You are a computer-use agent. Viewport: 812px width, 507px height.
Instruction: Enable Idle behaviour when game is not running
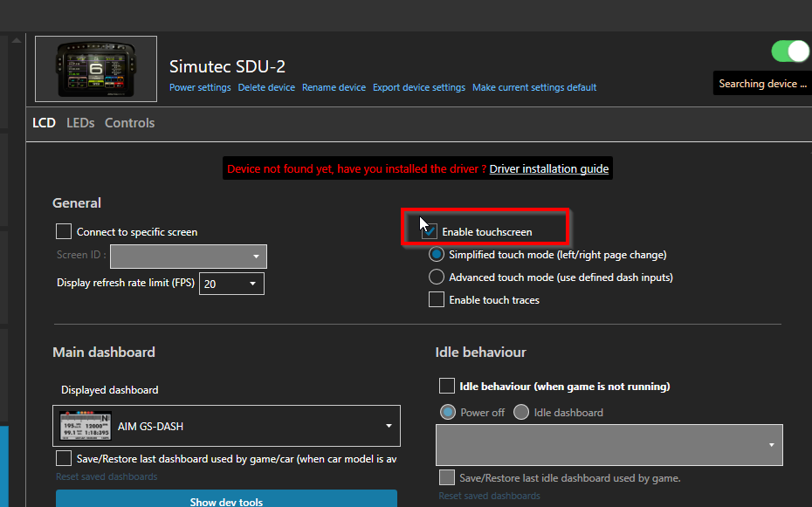[x=447, y=385]
